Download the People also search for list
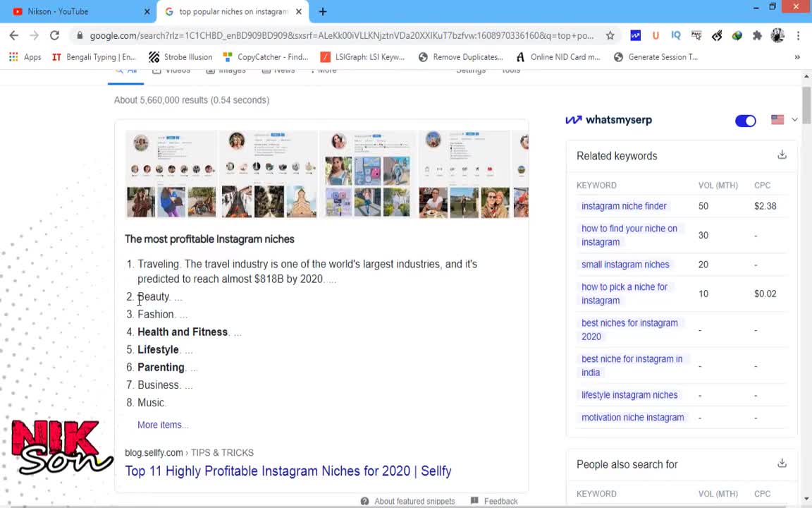This screenshot has width=812, height=508. (782, 464)
